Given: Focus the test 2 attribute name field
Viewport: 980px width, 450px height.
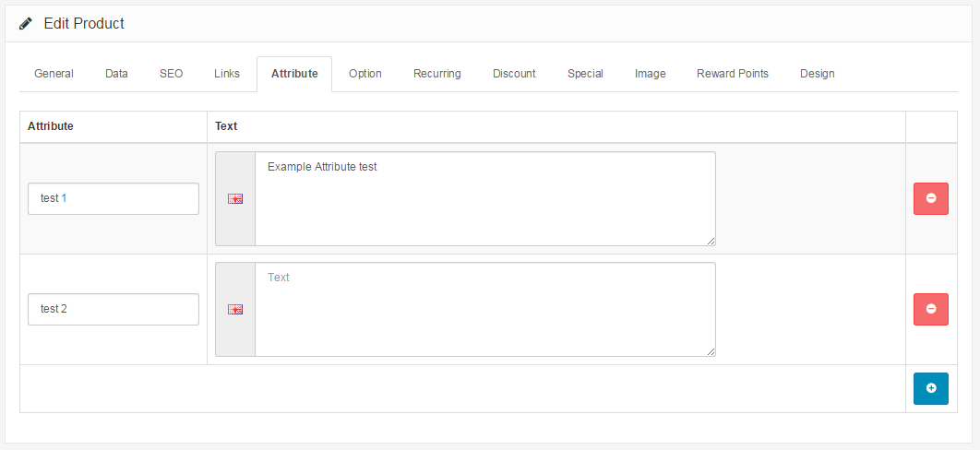Looking at the screenshot, I should point(114,309).
